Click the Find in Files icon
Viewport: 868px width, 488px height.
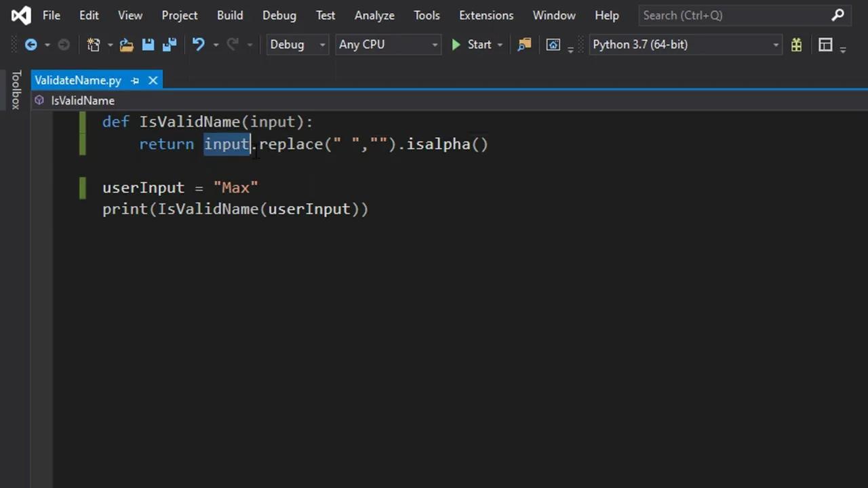coord(524,45)
